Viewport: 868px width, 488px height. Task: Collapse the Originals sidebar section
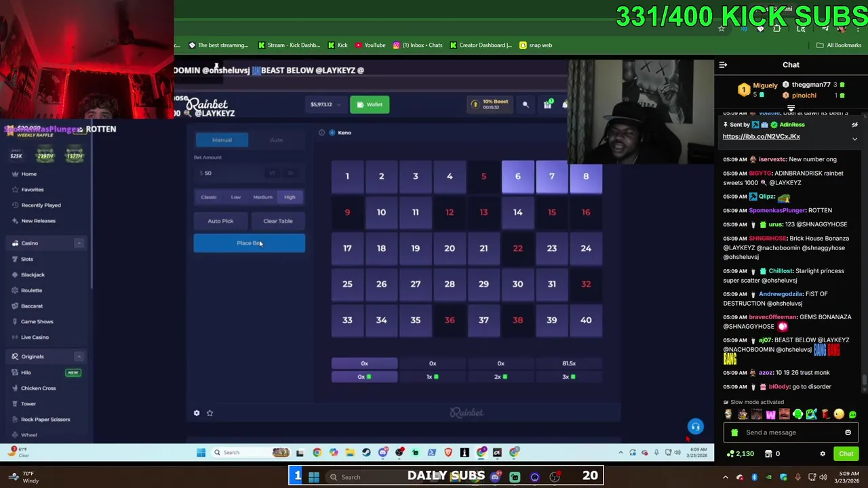click(79, 357)
